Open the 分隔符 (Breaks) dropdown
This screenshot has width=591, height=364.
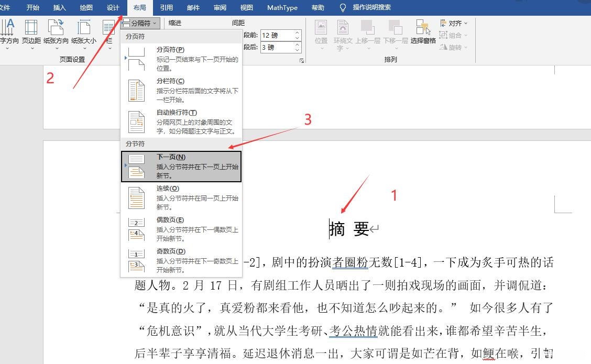pos(139,23)
